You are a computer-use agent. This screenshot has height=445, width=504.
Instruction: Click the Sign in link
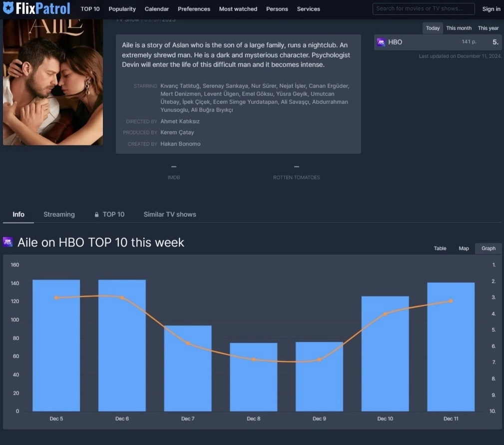[491, 9]
